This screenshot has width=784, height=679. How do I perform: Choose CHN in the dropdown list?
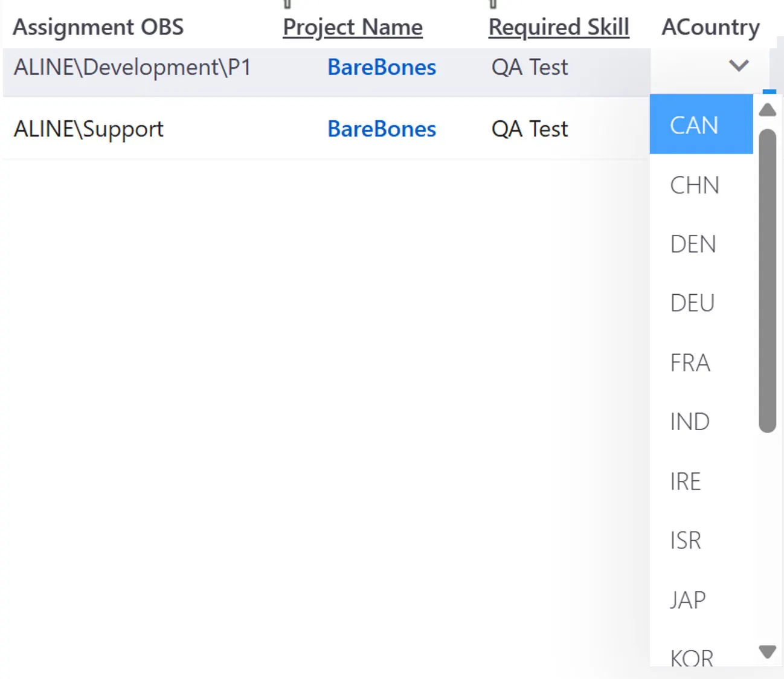point(701,185)
